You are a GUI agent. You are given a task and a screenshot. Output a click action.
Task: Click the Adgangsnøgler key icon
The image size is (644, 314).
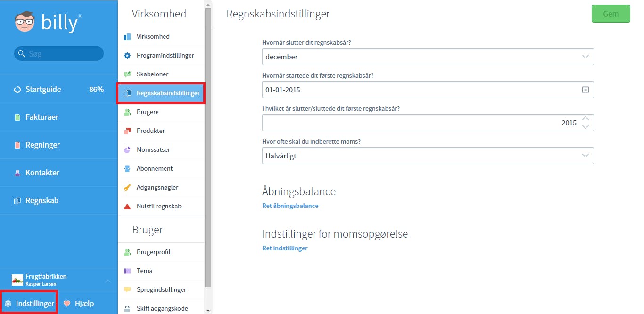pos(127,188)
